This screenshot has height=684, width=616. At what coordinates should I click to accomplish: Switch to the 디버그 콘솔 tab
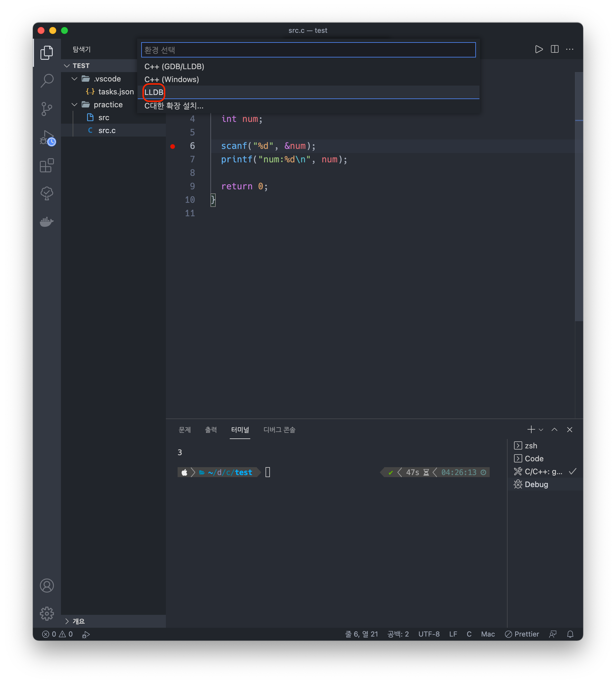(279, 430)
